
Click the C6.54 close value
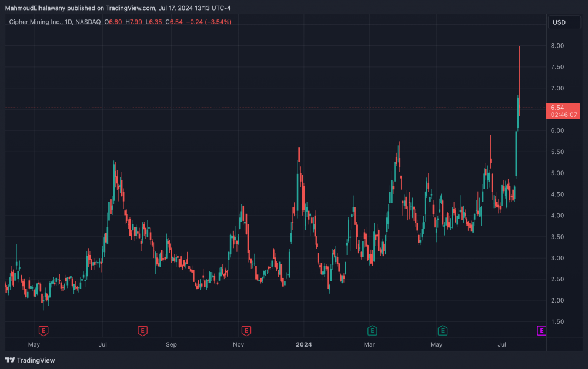pos(174,22)
